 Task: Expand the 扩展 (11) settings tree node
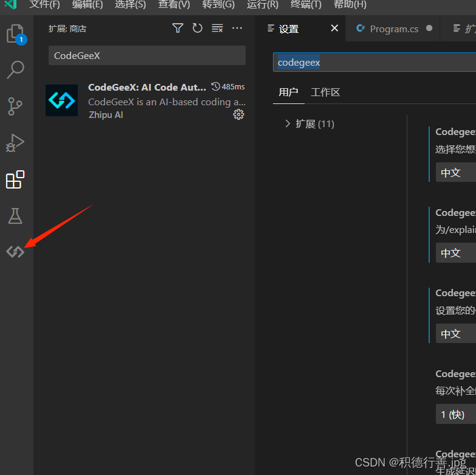(309, 124)
